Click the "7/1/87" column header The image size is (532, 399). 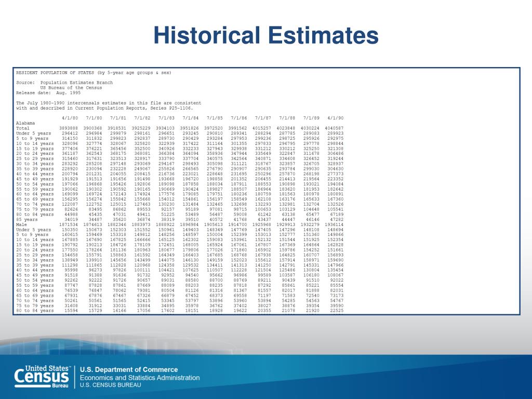click(263, 118)
